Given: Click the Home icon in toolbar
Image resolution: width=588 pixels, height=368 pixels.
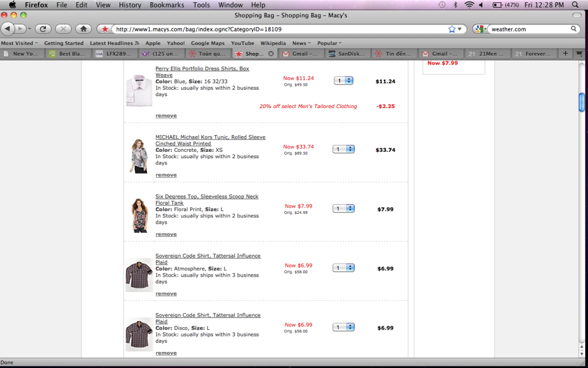Looking at the screenshot, I should point(83,28).
